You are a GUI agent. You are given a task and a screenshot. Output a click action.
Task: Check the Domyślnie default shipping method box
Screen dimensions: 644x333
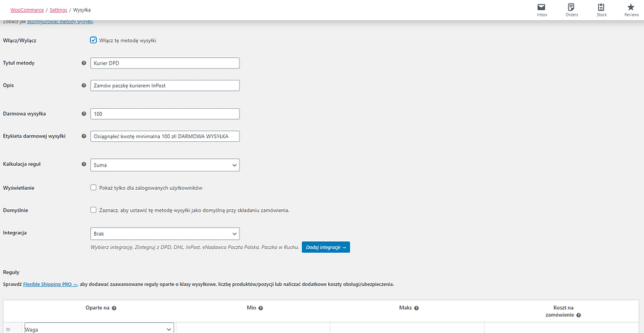coord(94,210)
